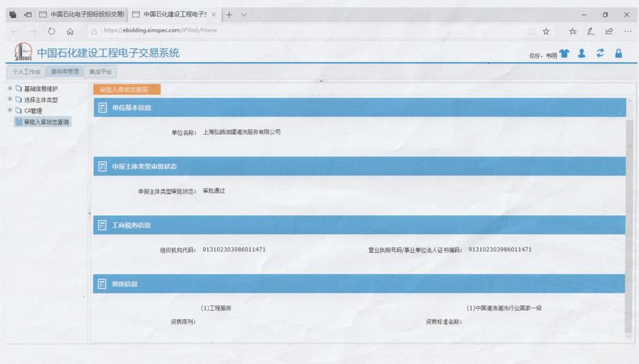Click the blue lock icon in header
The image size is (639, 364).
click(x=618, y=53)
